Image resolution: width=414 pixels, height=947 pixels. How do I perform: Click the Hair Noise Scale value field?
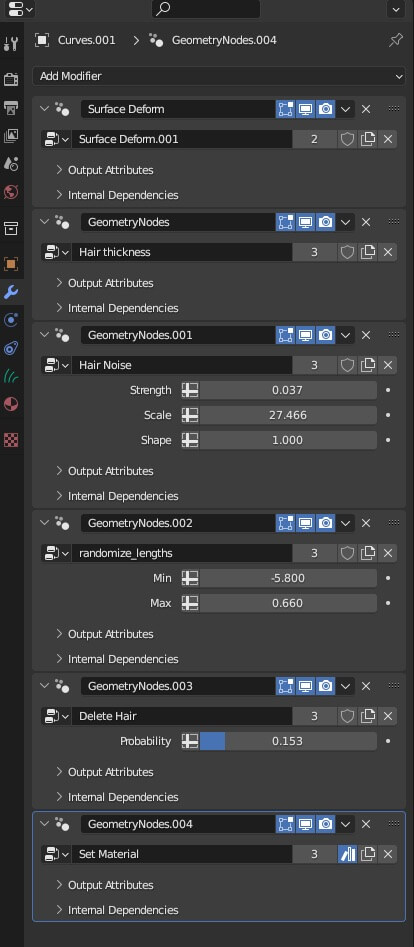(x=288, y=415)
